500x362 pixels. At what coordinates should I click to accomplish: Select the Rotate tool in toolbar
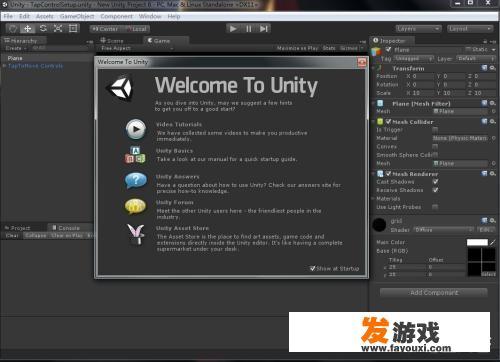(43, 29)
